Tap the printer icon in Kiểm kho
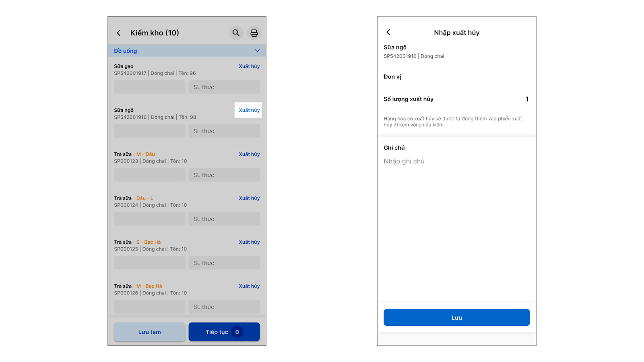 (x=254, y=33)
